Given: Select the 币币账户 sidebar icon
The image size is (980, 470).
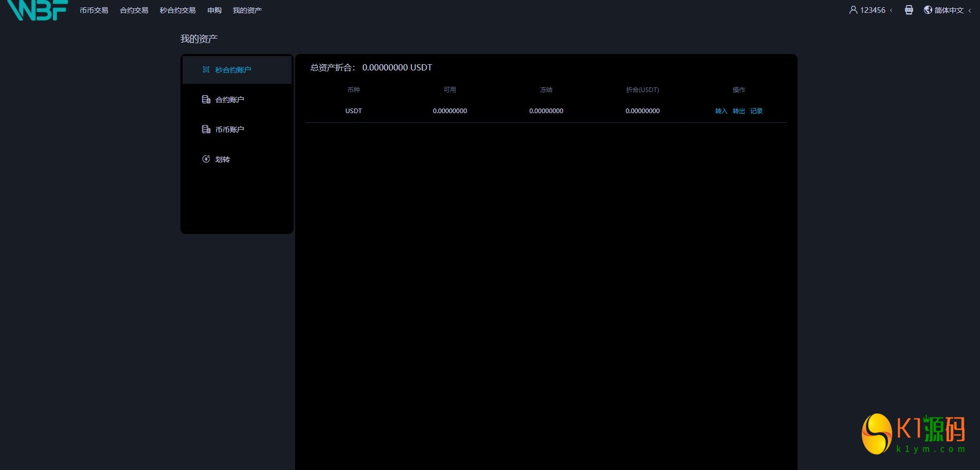Looking at the screenshot, I should click(x=206, y=129).
